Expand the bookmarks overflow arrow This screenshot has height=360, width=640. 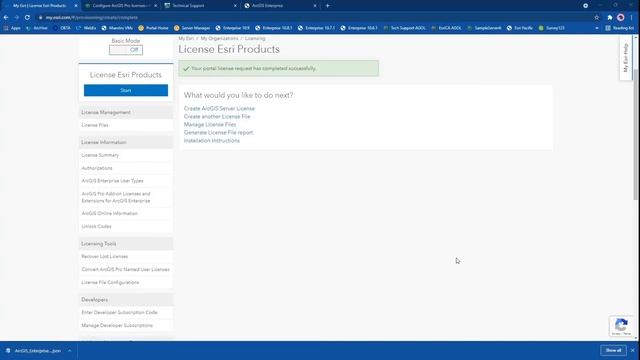tap(597, 28)
